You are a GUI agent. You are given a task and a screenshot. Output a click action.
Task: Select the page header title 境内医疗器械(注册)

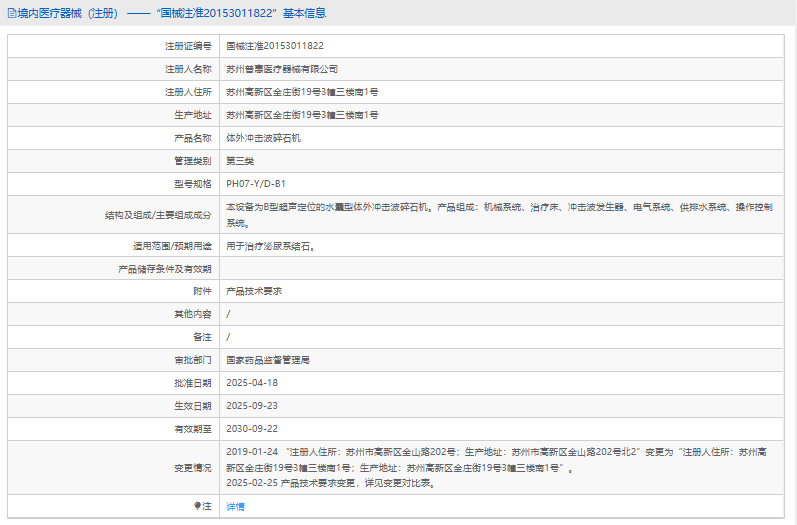tap(68, 13)
